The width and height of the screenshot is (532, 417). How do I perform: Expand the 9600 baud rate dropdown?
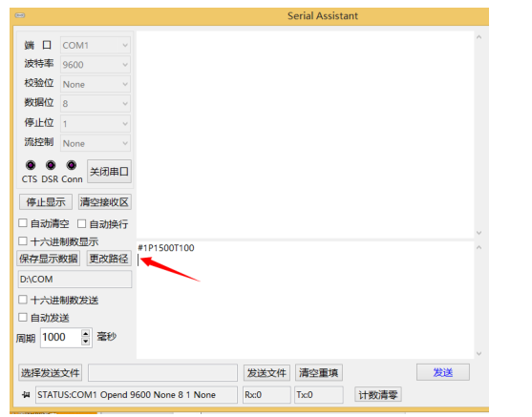[x=96, y=65]
